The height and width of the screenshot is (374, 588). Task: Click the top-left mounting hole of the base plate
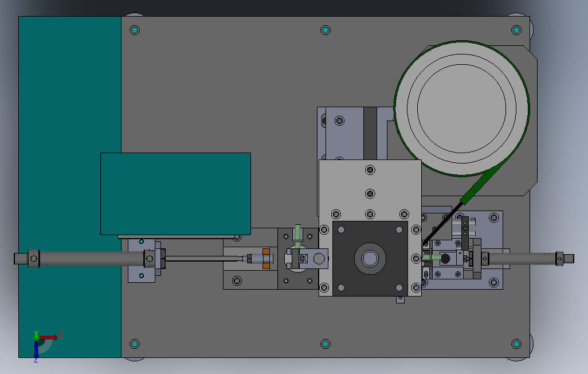(x=135, y=30)
